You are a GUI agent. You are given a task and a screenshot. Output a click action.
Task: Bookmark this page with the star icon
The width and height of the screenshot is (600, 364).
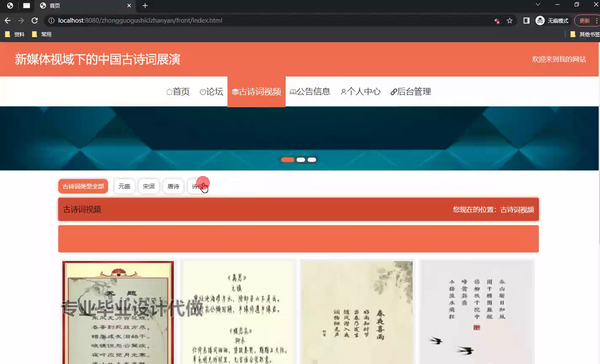(509, 20)
